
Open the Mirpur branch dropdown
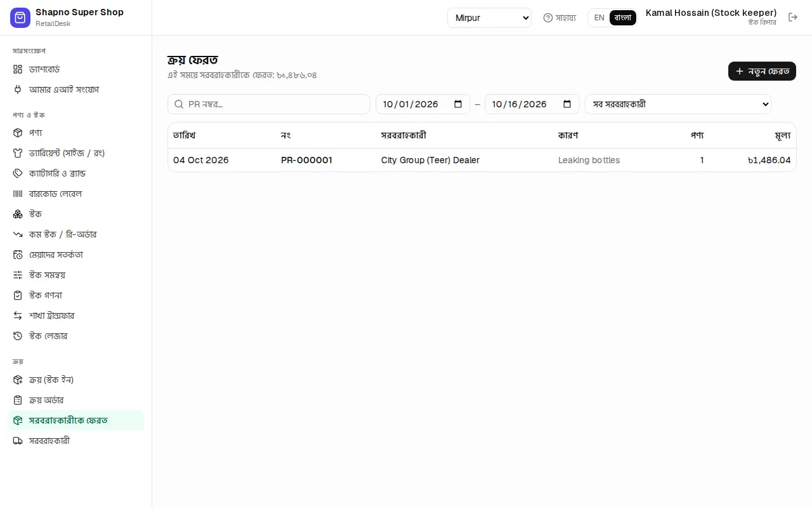(x=489, y=18)
